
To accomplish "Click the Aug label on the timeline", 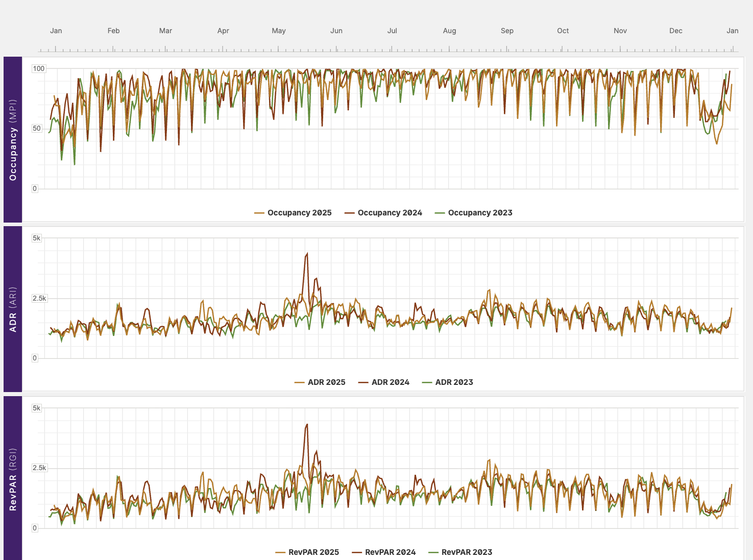I will click(449, 31).
